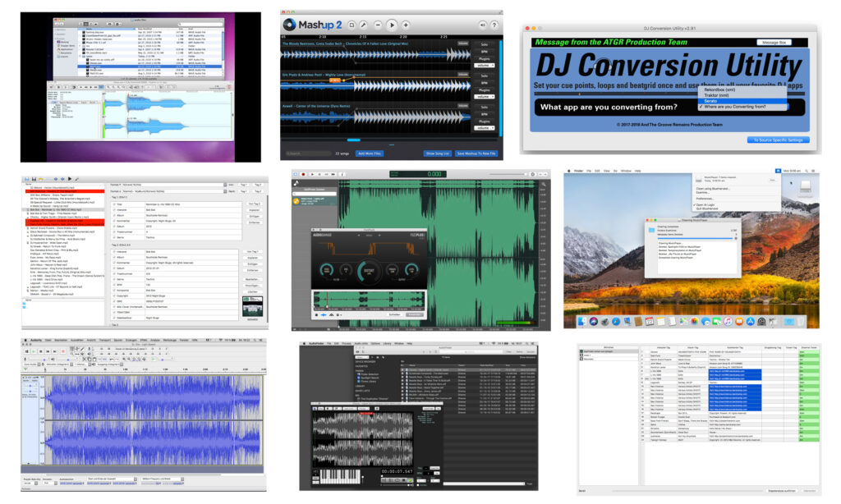Click the large DISTORT knob in the plugin window

click(x=370, y=271)
